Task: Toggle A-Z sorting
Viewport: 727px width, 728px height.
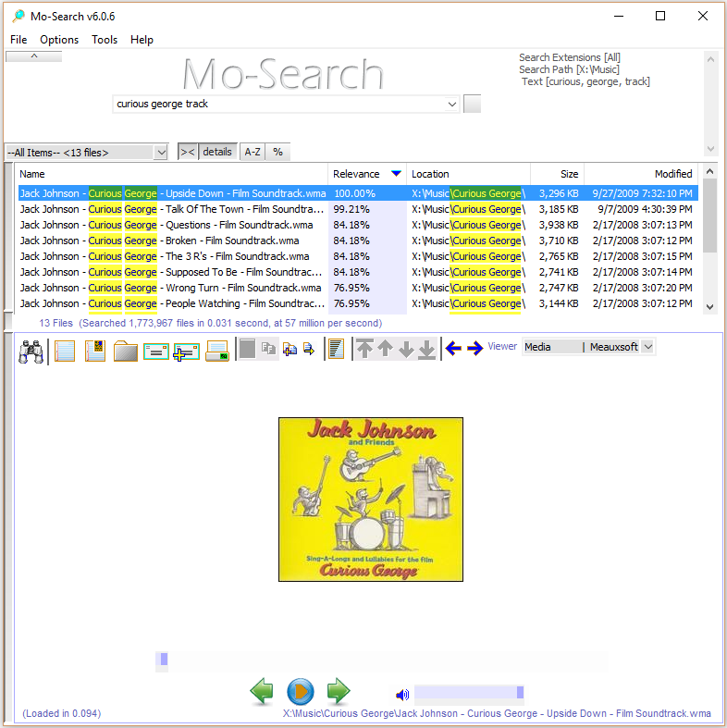Action: [253, 152]
